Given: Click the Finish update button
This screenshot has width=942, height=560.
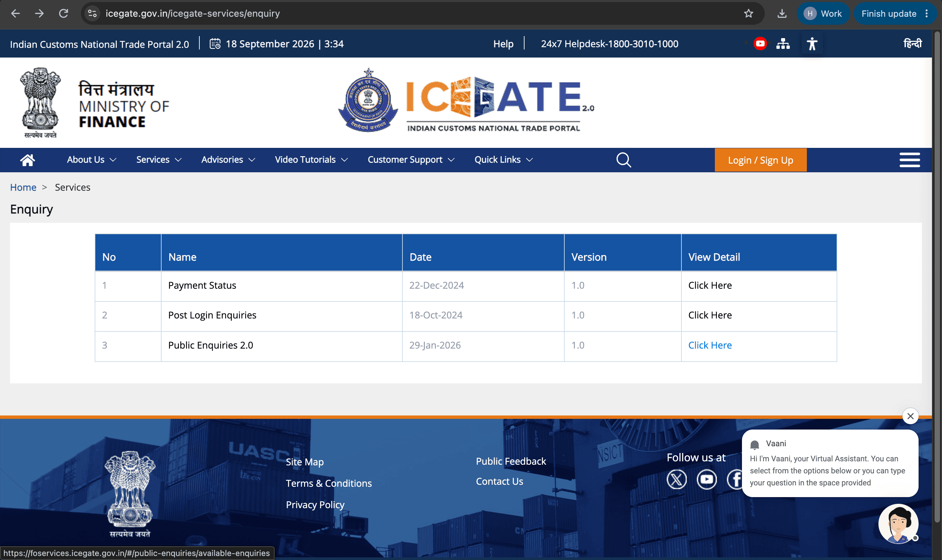Looking at the screenshot, I should tap(889, 14).
